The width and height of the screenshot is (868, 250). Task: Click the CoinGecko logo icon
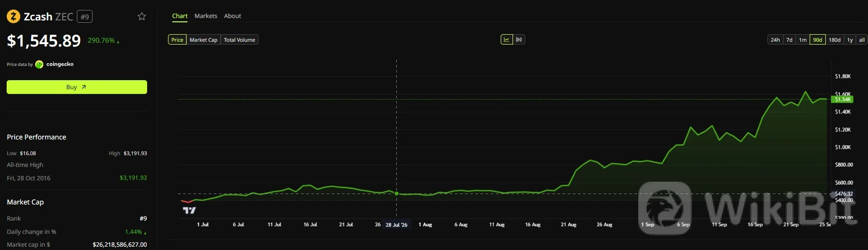(x=39, y=65)
